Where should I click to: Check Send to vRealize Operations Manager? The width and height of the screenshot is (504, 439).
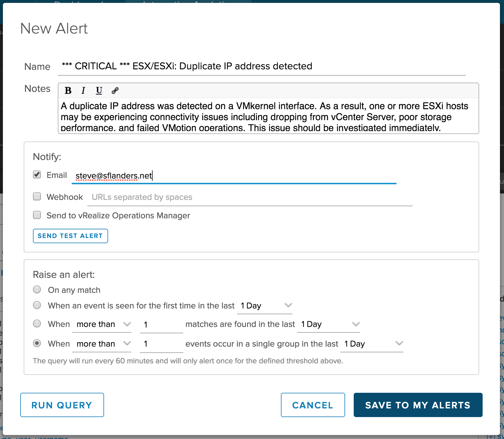point(37,215)
